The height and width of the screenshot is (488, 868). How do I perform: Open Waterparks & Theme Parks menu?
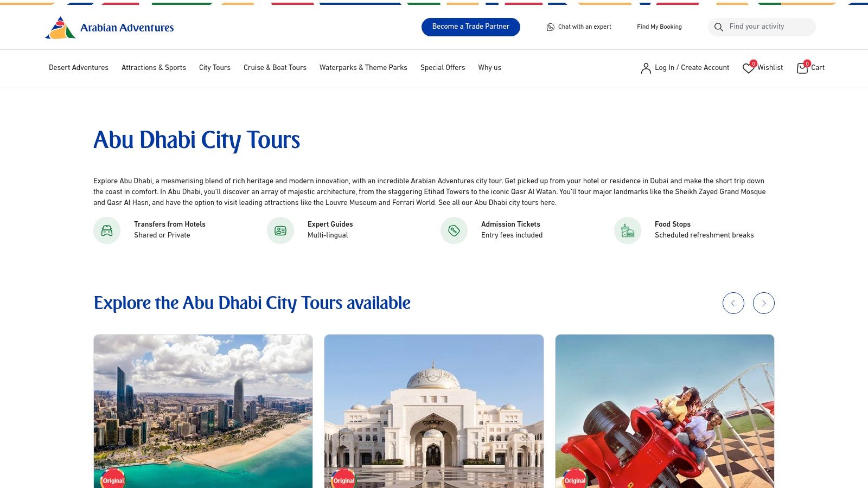363,68
